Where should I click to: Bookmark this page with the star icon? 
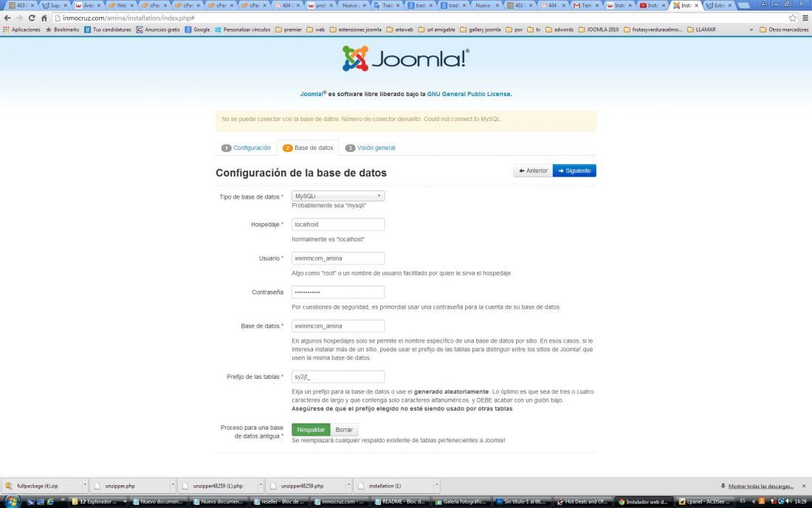point(792,18)
